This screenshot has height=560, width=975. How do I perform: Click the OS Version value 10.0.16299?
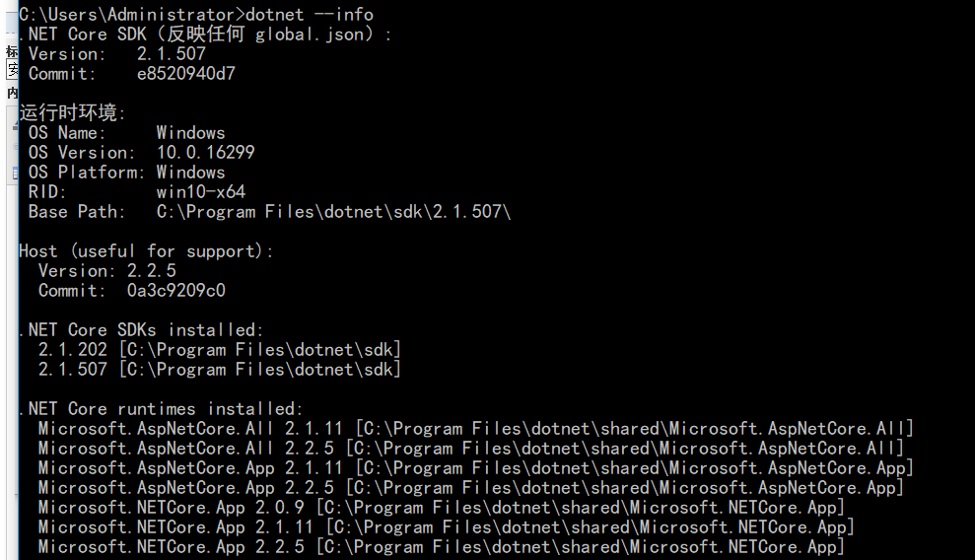pyautogui.click(x=205, y=152)
